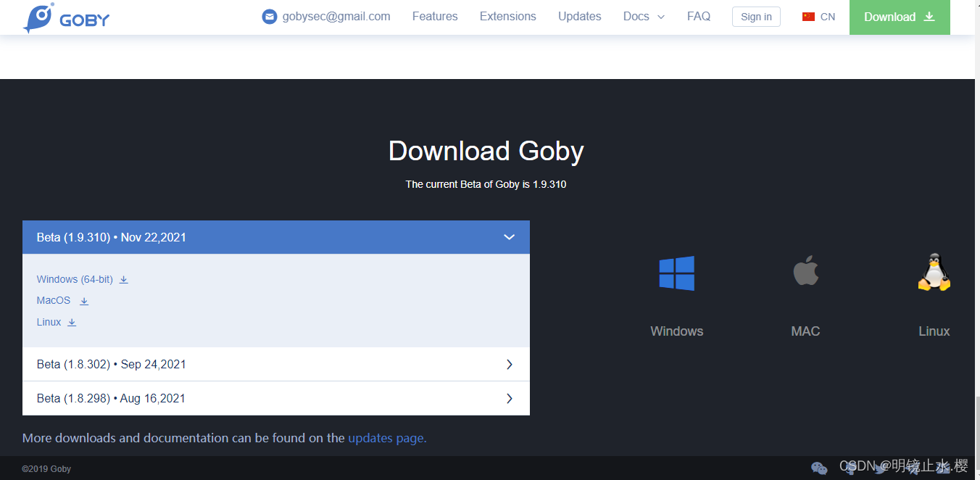Screen dimensions: 980x480
Task: Expand the Beta (1.8.298) chevron
Action: [x=510, y=398]
